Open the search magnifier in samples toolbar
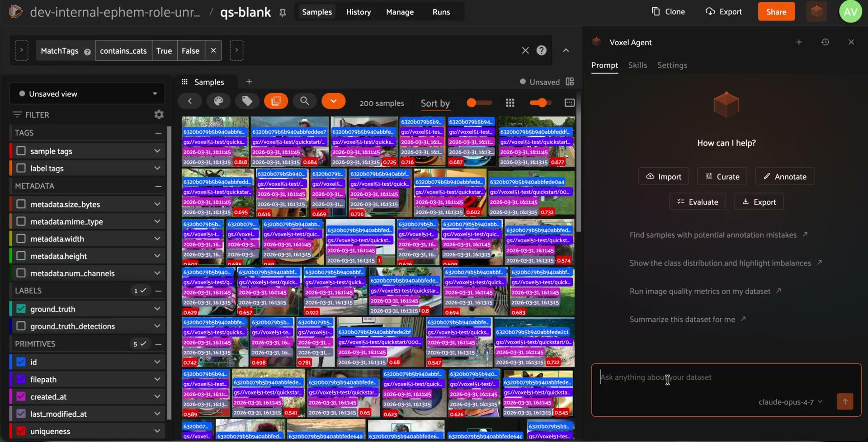 (x=305, y=101)
